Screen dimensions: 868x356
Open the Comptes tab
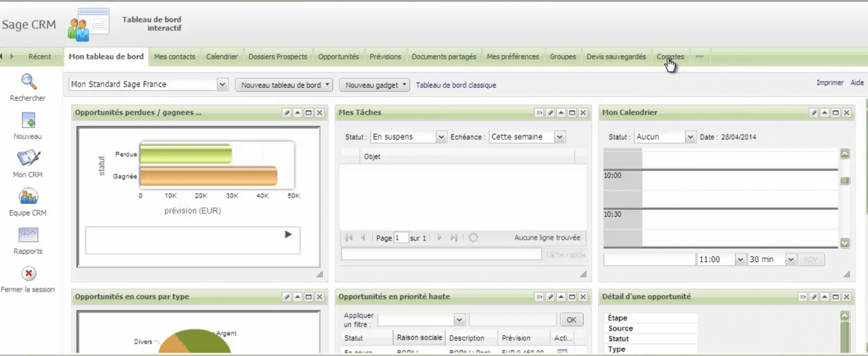click(x=670, y=57)
